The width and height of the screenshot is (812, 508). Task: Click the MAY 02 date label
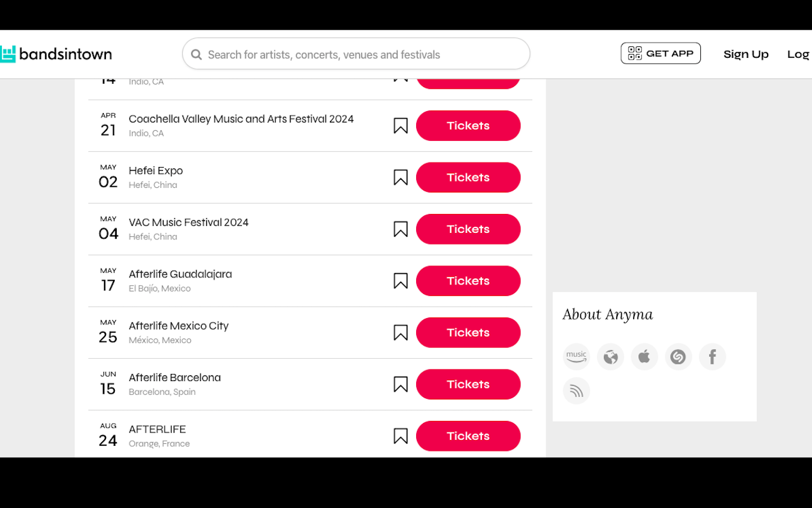click(x=108, y=177)
